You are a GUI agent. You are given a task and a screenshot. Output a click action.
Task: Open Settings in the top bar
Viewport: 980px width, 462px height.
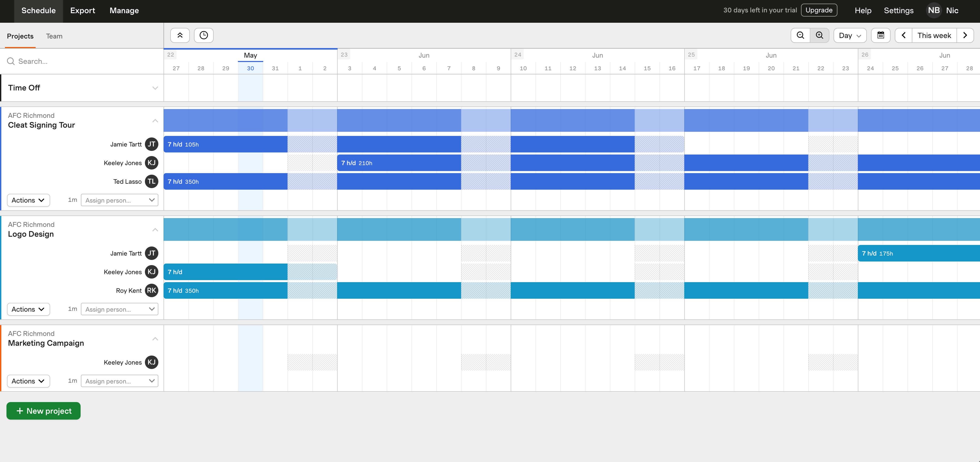pos(899,11)
